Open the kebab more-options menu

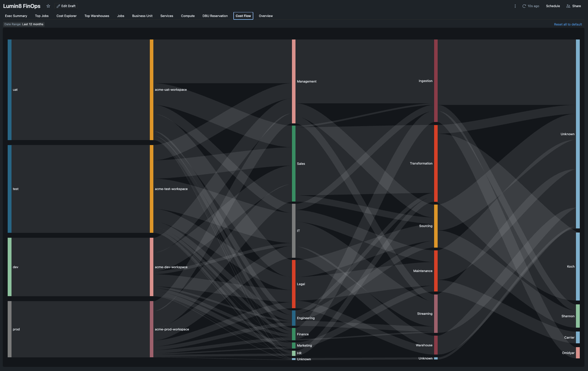click(515, 6)
